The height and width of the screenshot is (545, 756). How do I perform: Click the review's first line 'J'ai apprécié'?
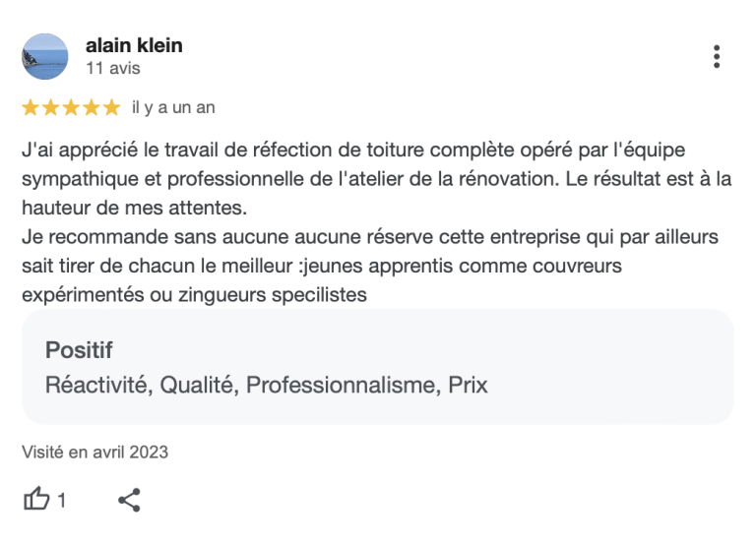(353, 150)
